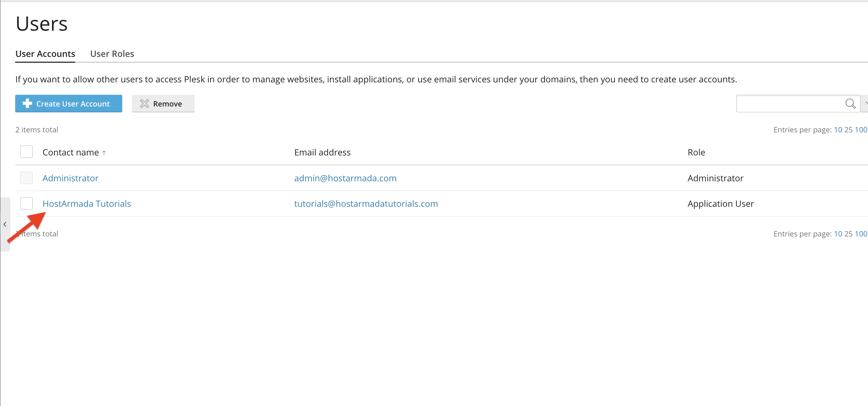868x406 pixels.
Task: Select Administrator role cell text
Action: point(715,178)
